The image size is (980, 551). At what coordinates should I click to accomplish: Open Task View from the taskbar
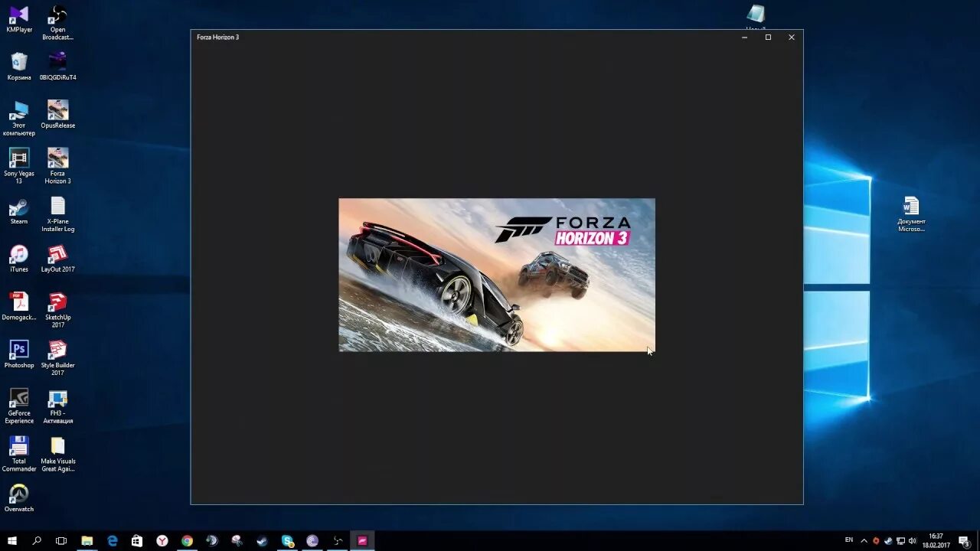(x=61, y=540)
